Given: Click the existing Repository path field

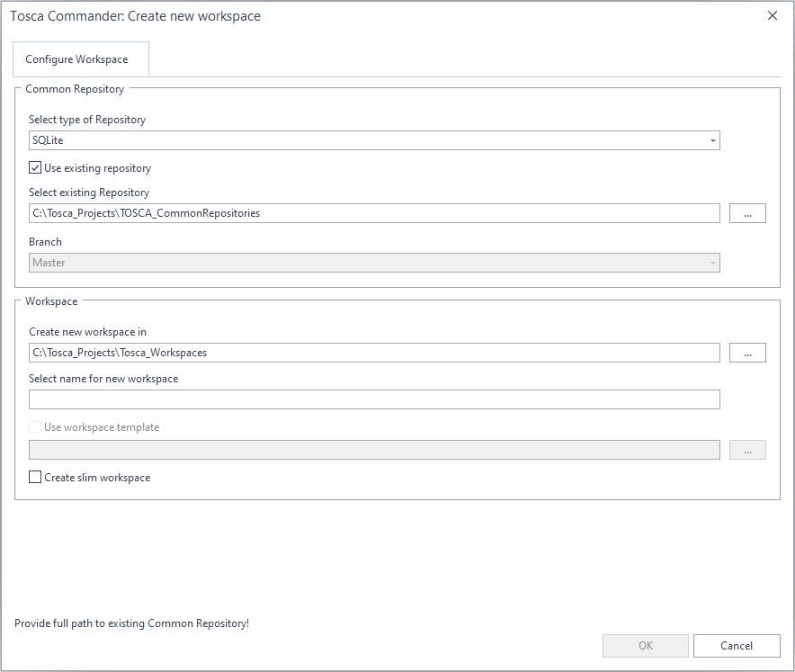Looking at the screenshot, I should pos(373,213).
